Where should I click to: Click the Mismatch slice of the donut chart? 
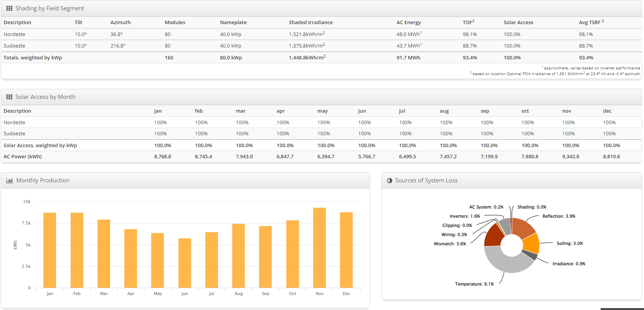tap(492, 236)
